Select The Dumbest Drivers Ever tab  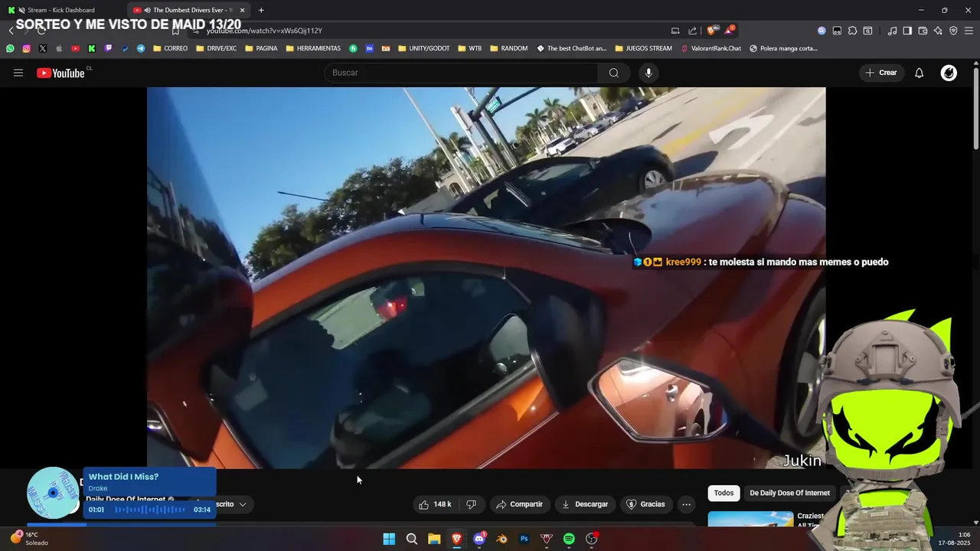189,10
